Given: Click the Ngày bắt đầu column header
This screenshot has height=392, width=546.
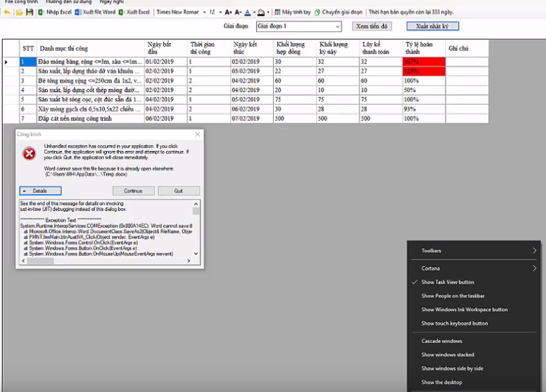Looking at the screenshot, I should [x=166, y=48].
